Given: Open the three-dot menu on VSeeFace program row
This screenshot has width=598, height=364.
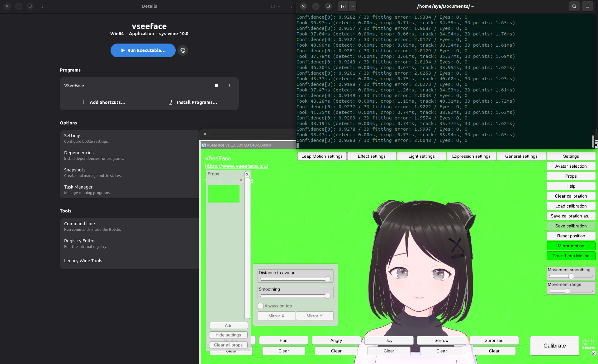Looking at the screenshot, I should 229,86.
